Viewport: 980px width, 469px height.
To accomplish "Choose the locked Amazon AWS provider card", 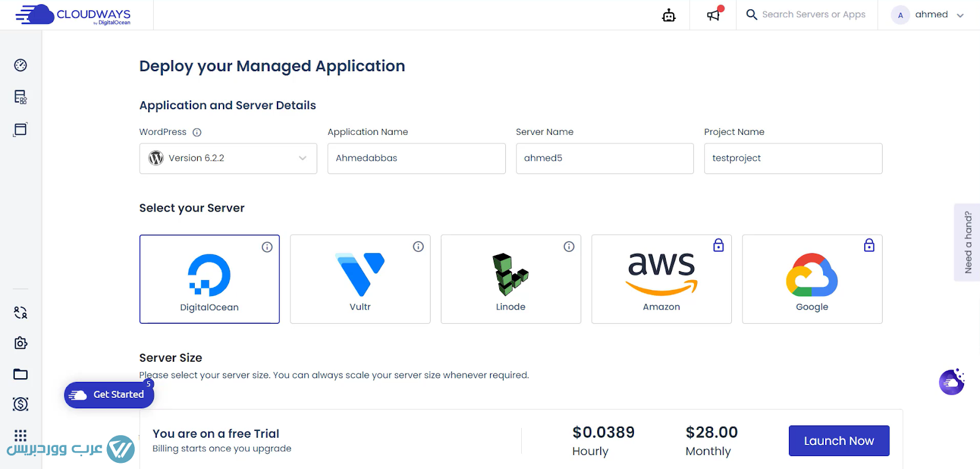I will (x=661, y=279).
